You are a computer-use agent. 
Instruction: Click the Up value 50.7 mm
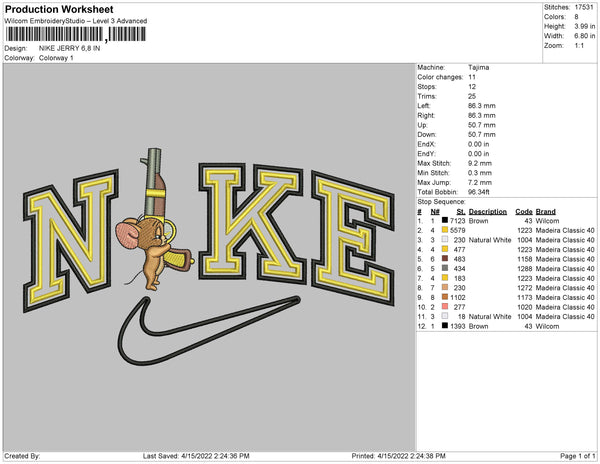pyautogui.click(x=481, y=125)
